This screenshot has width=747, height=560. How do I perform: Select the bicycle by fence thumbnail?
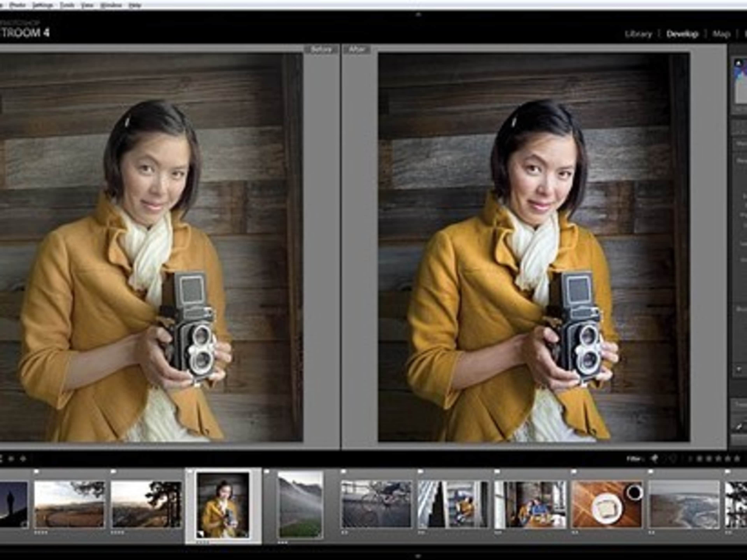pos(377,505)
